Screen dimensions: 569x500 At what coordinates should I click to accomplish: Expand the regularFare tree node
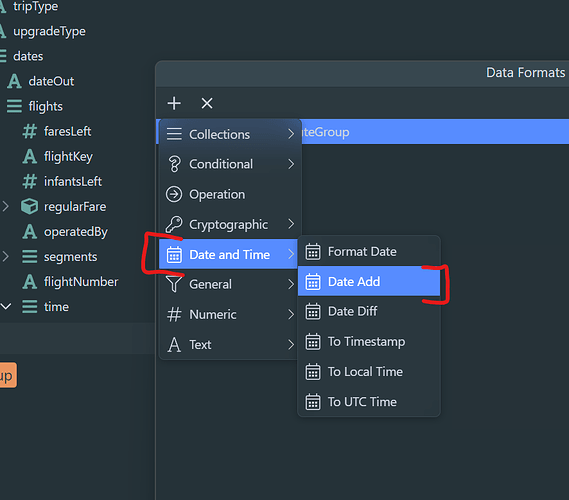5,206
